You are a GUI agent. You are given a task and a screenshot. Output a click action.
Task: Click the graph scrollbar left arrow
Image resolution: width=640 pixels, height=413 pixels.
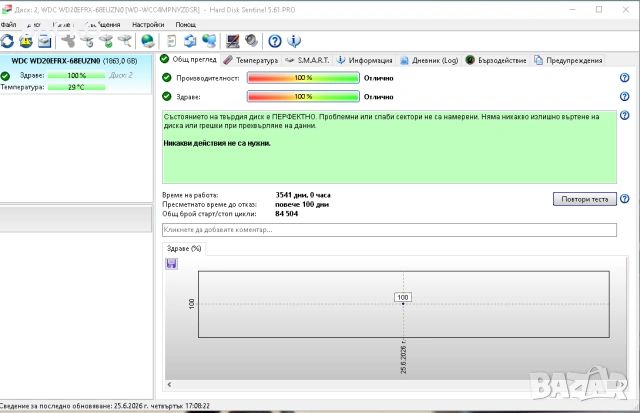point(169,384)
